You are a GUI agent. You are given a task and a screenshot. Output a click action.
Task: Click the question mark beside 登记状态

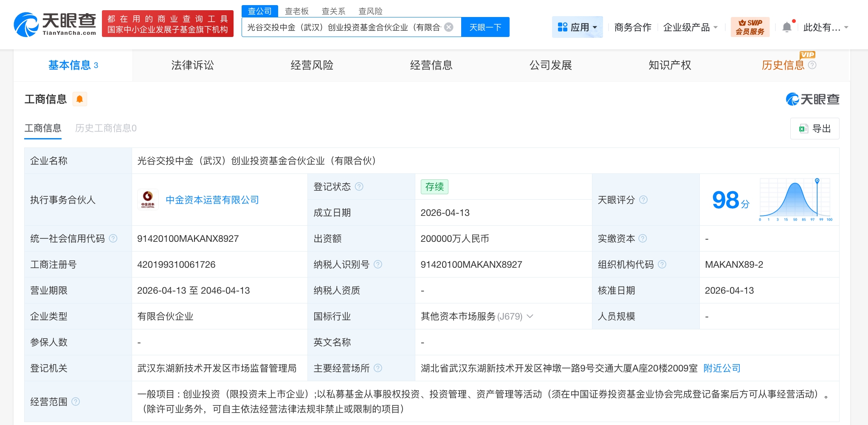point(359,187)
